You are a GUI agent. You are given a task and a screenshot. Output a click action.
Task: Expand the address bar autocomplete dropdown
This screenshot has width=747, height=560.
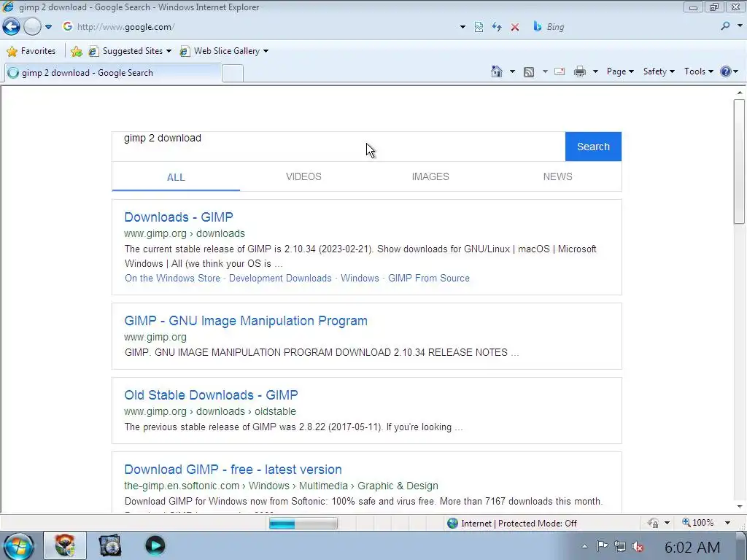[x=462, y=27]
